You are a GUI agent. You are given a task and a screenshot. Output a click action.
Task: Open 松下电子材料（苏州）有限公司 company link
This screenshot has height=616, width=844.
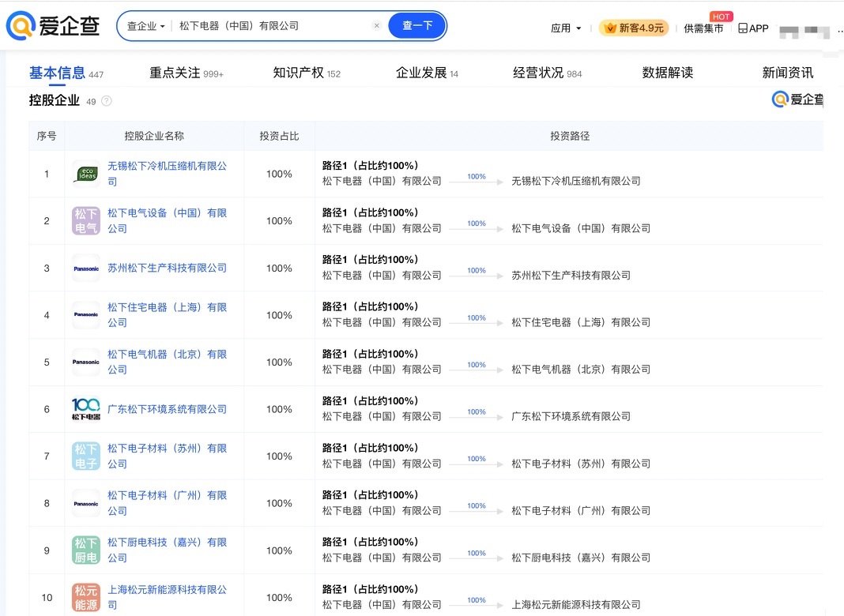[168, 456]
